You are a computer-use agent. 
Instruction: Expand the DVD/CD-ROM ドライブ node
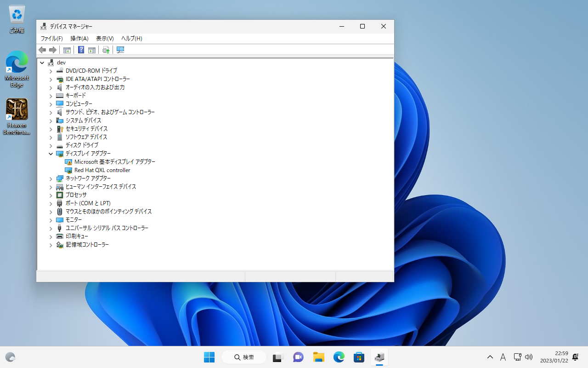(x=51, y=71)
